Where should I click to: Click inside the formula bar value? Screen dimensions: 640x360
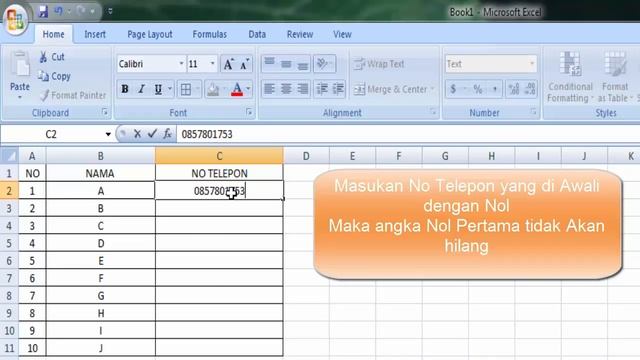pyautogui.click(x=207, y=134)
